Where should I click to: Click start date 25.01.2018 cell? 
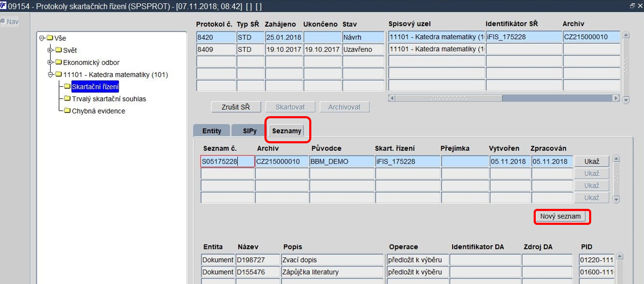pos(284,37)
